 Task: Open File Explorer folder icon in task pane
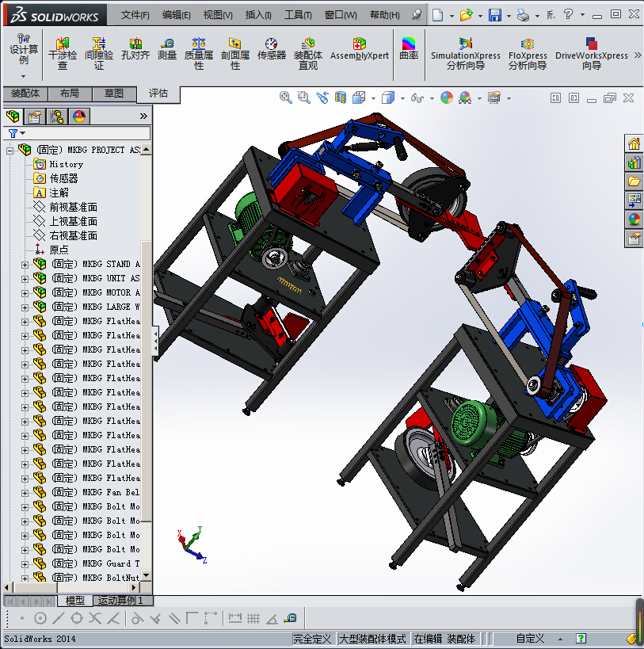[633, 181]
